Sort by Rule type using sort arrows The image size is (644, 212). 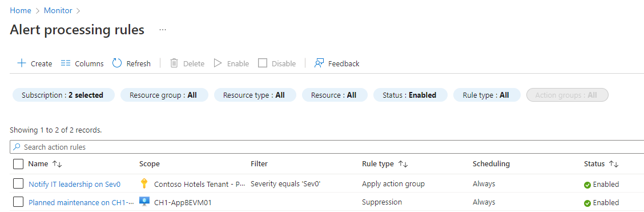403,164
